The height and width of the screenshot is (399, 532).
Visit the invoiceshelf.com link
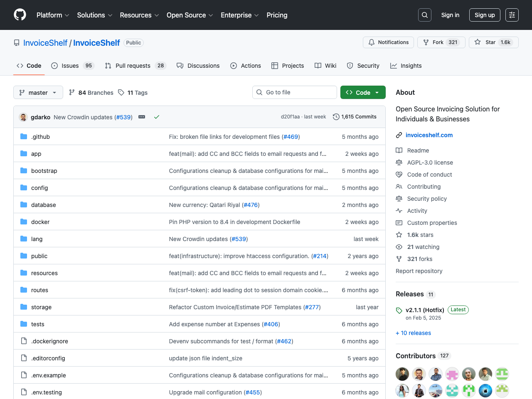point(429,135)
